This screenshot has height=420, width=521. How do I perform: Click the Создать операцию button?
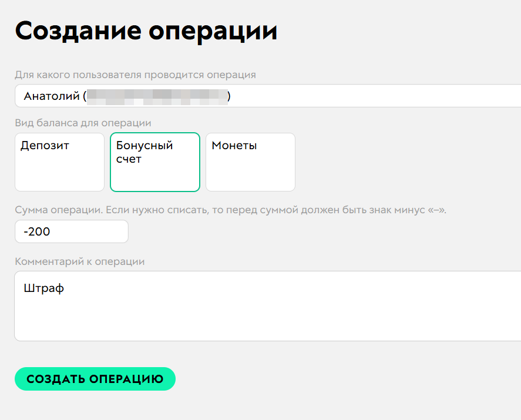point(95,379)
